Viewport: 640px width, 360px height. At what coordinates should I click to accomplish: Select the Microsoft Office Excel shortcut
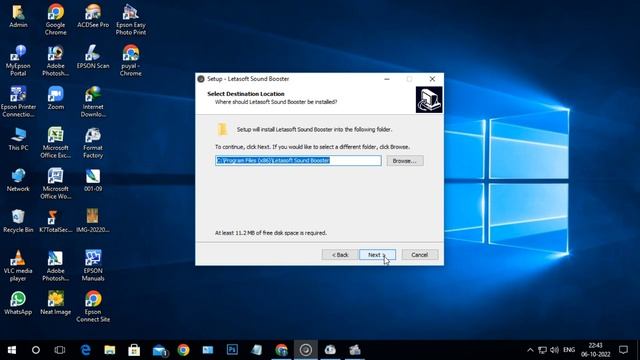(x=56, y=142)
